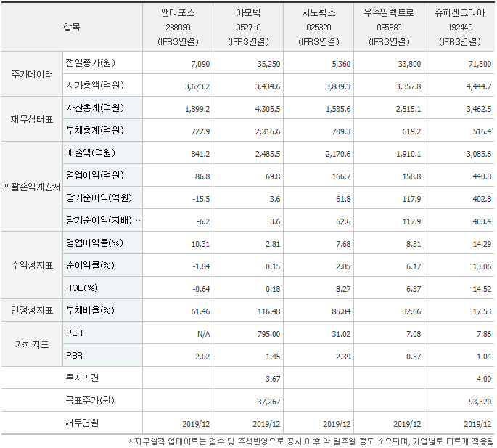Click 아모텍 total assets 4,305.5
This screenshot has height=448, width=497.
(x=268, y=109)
